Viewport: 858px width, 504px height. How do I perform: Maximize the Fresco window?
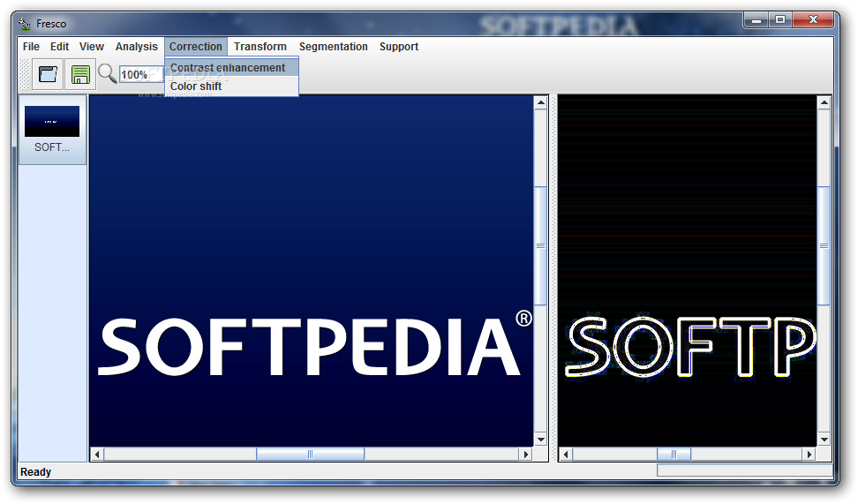(x=780, y=20)
